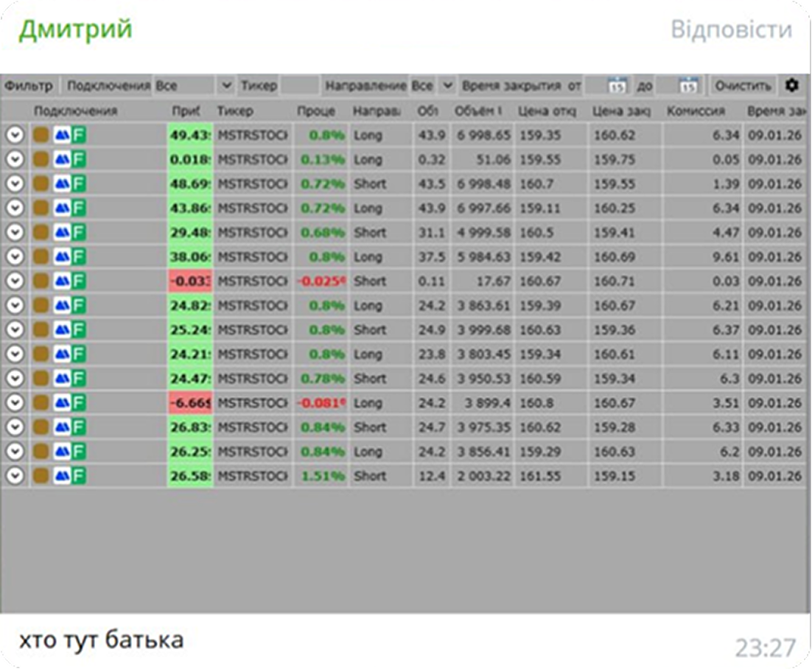812x669 pixels.
Task: Sort by Комиссия column header
Action: (696, 111)
